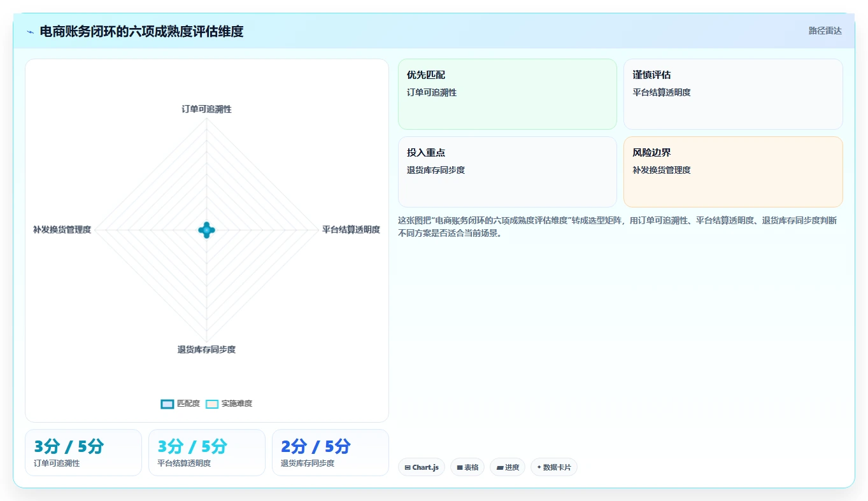Click the 订单可追溯性 score stat card
Viewport: 868px width, 501px height.
coord(83,453)
